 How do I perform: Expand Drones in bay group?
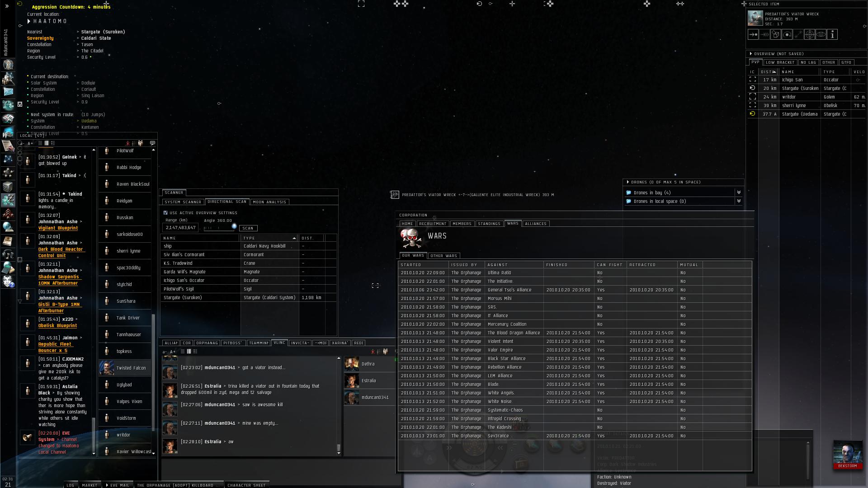point(739,192)
